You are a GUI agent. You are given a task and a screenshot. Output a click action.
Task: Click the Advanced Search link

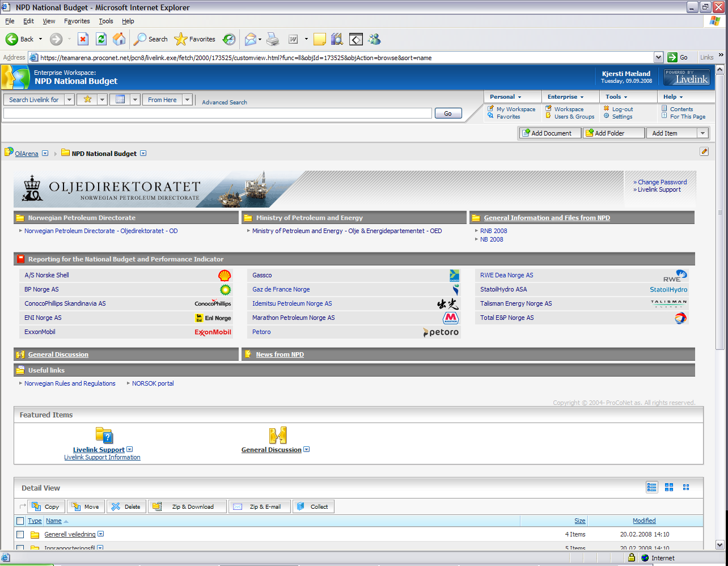click(225, 102)
